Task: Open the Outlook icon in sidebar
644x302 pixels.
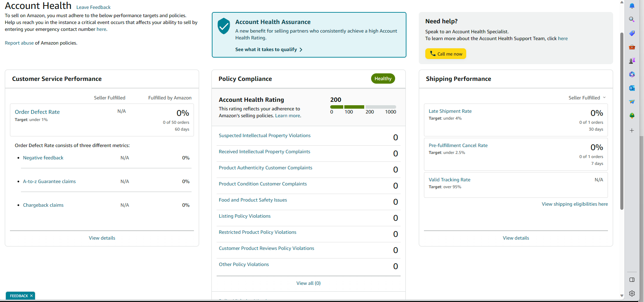Action: click(x=632, y=88)
